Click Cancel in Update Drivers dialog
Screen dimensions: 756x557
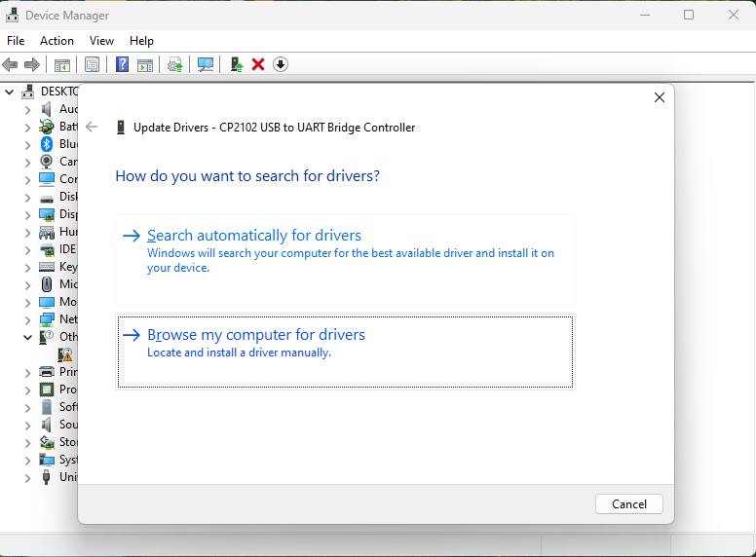628,504
